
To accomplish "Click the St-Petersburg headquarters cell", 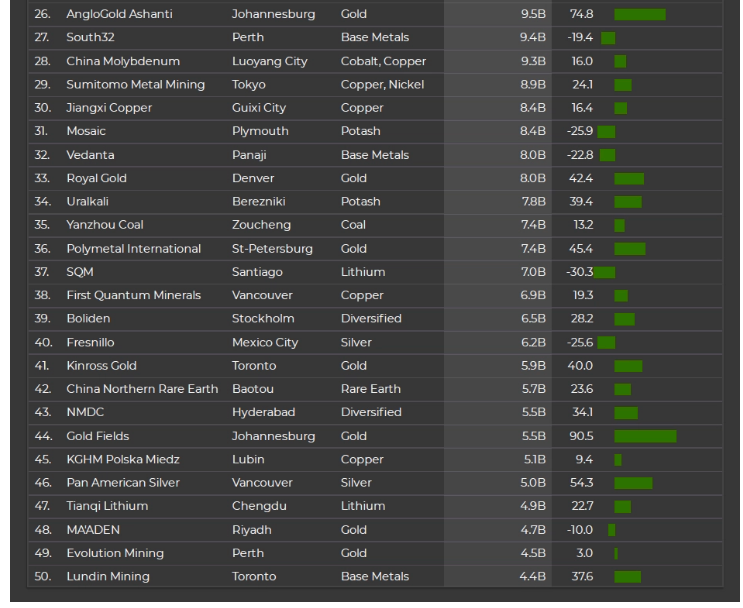I will pyautogui.click(x=272, y=249).
